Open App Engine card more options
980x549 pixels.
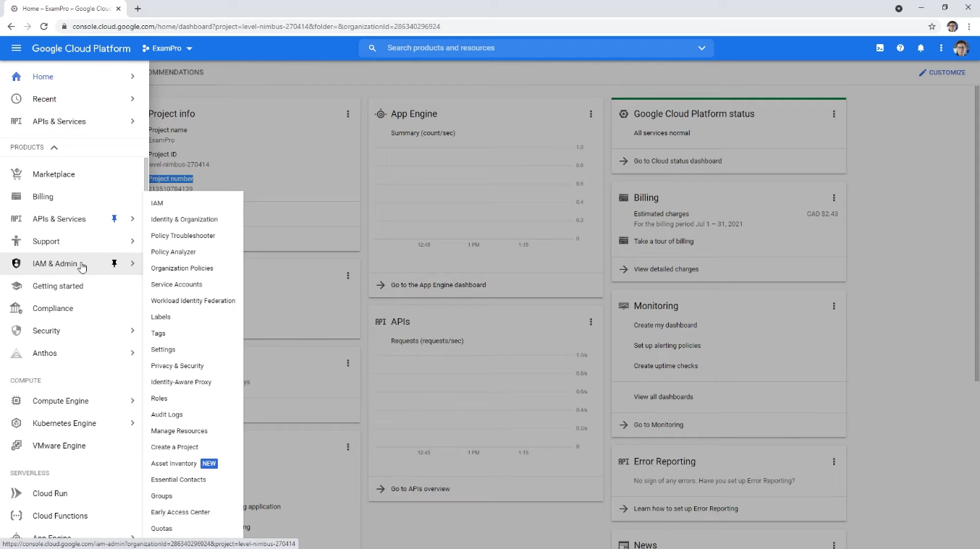pos(591,114)
